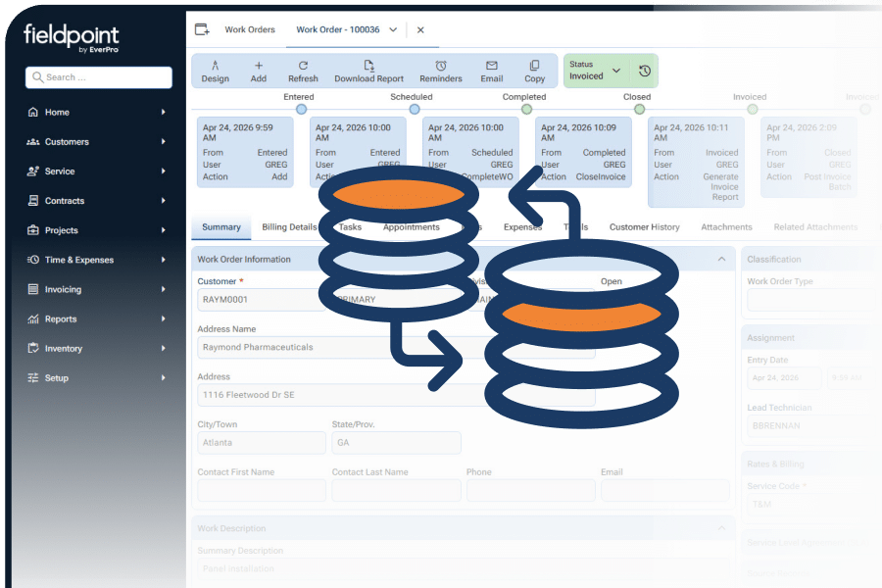Expand the Customers menu arrow
Image resolution: width=882 pixels, height=588 pixels.
click(x=163, y=141)
